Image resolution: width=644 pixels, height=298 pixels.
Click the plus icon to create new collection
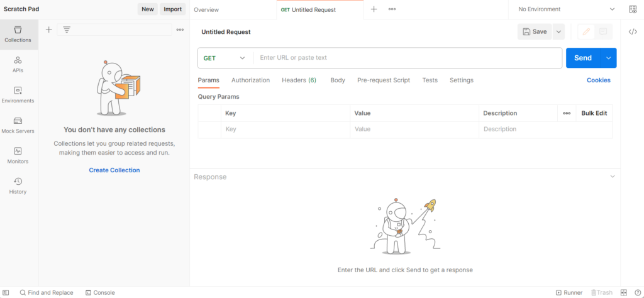48,30
